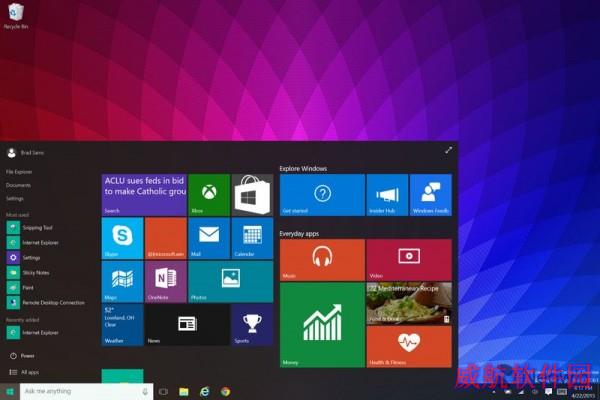
Task: Click the taskbar clock and date
Action: pyautogui.click(x=584, y=392)
